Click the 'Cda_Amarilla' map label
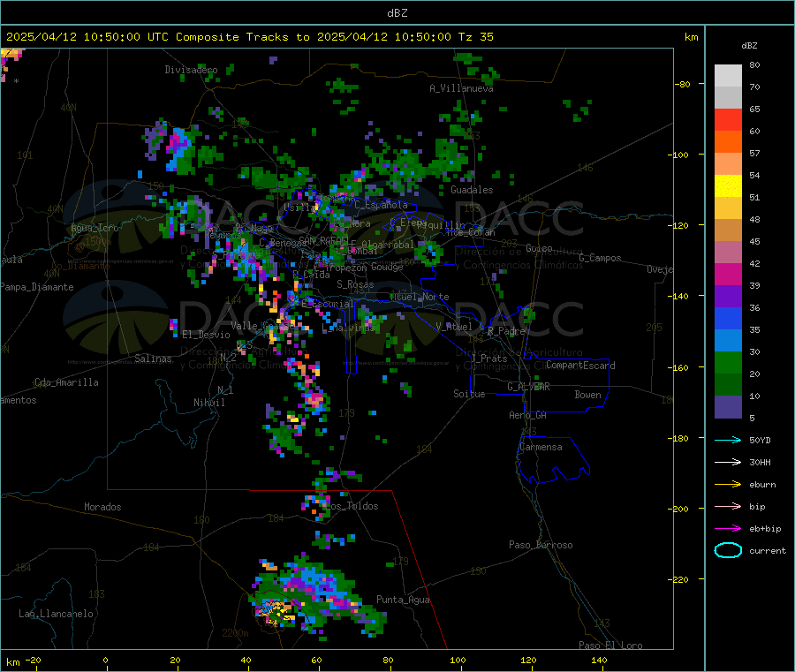The height and width of the screenshot is (672, 795). point(66,382)
